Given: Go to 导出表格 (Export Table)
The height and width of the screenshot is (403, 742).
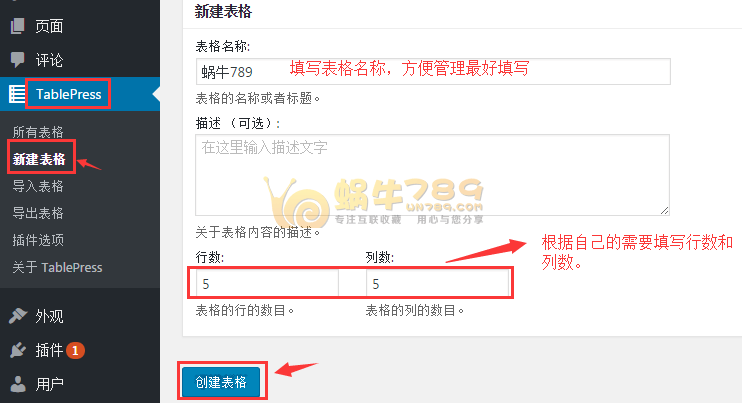Looking at the screenshot, I should click(38, 213).
